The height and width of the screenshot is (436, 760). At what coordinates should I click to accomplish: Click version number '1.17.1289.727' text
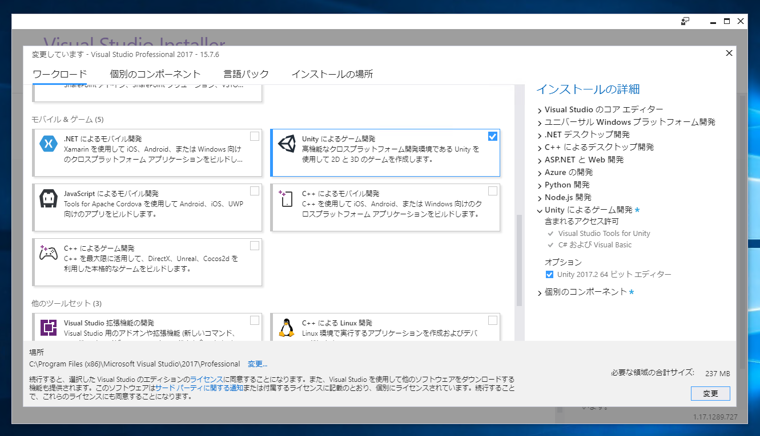[x=715, y=417]
